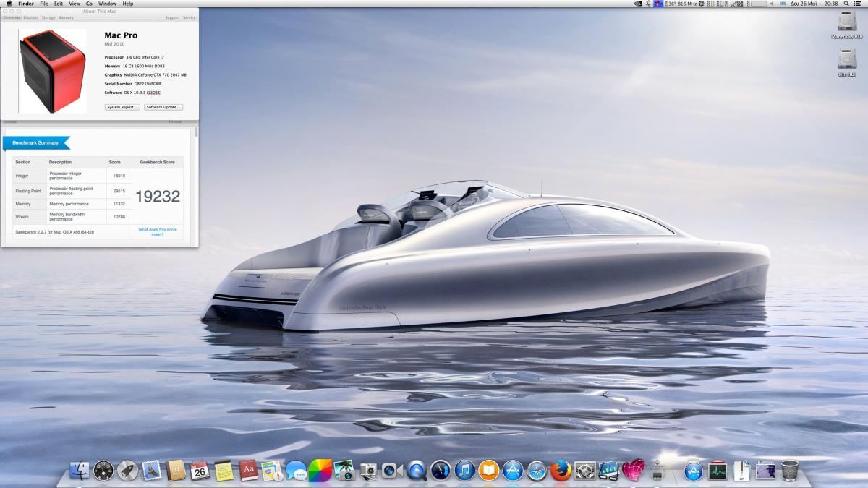Open iBooks orange icon in Dock
The height and width of the screenshot is (488, 868).
[x=488, y=471]
